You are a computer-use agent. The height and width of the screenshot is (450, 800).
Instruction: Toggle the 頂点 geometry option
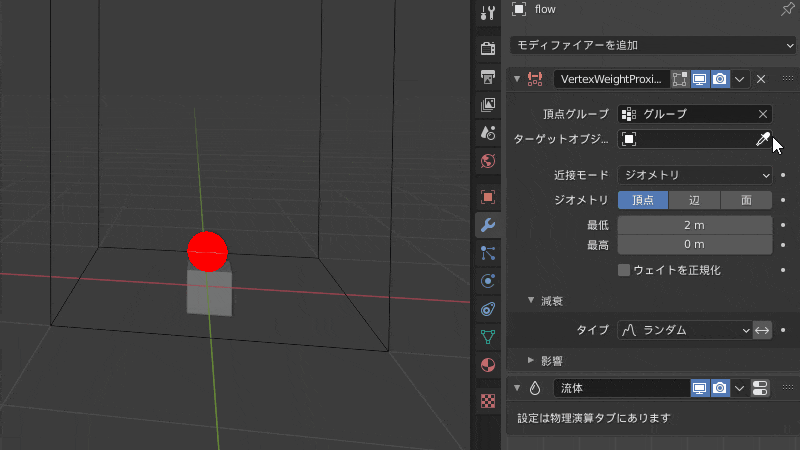643,200
